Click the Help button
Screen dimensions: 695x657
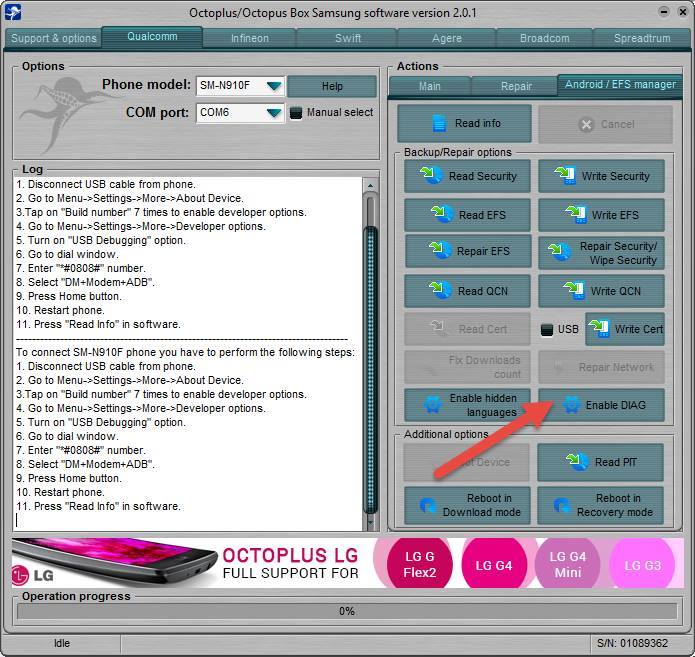pos(332,86)
